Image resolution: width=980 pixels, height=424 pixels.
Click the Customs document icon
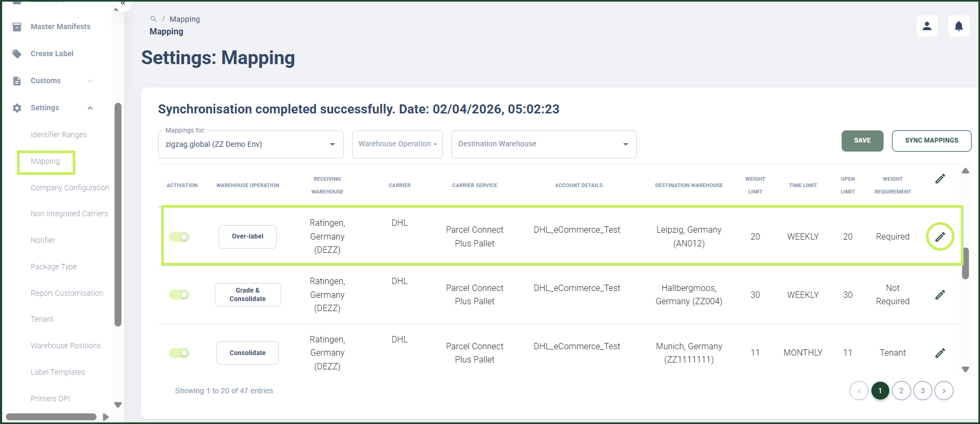(17, 81)
